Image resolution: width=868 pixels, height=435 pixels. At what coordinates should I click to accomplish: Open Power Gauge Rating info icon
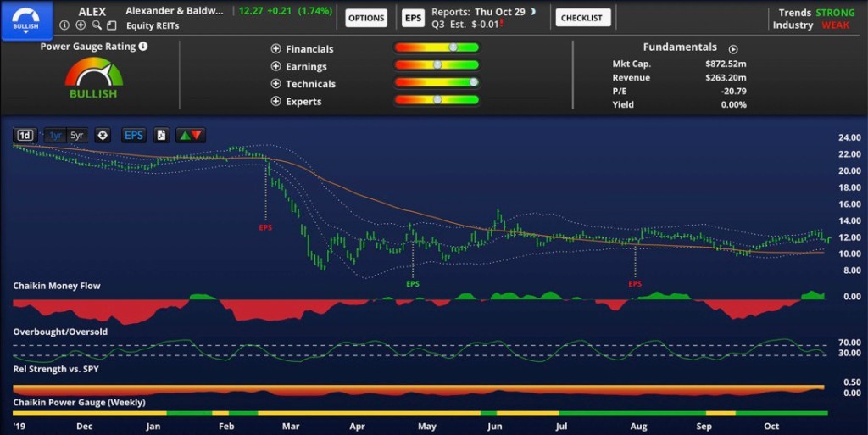point(143,47)
